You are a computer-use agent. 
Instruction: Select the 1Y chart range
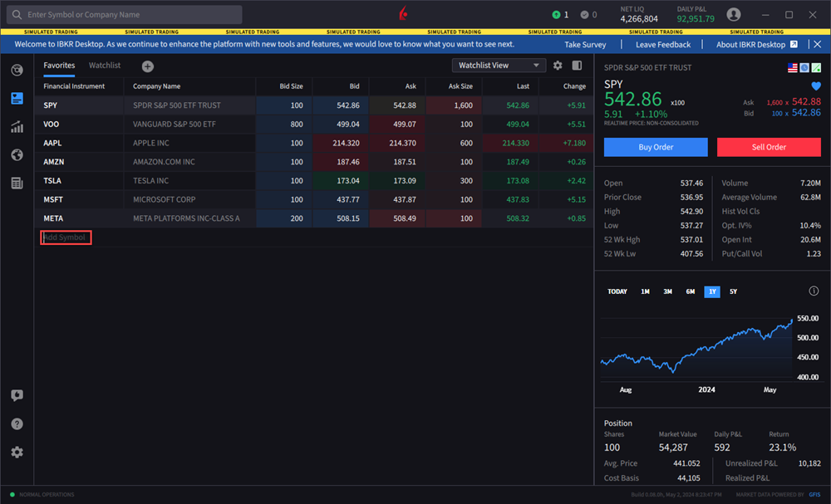pos(712,291)
